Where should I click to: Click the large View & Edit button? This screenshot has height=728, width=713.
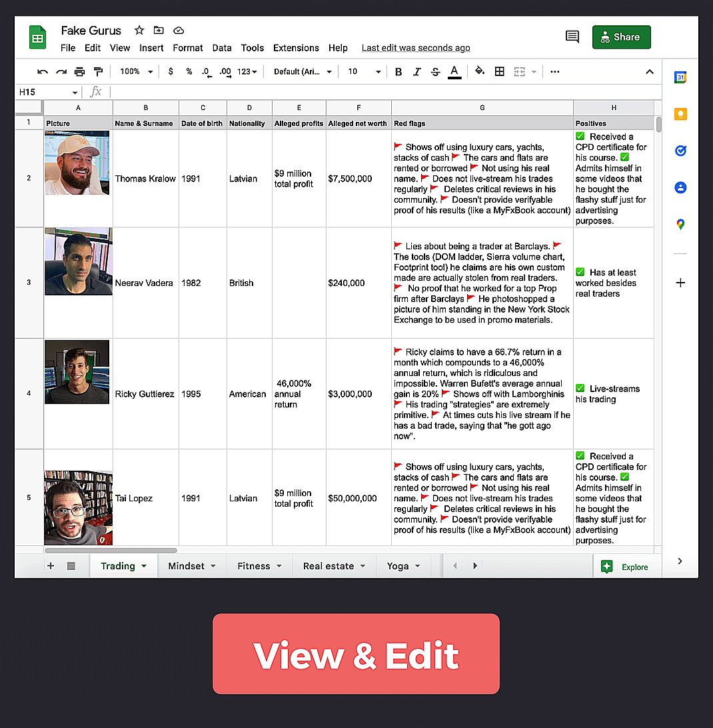coord(356,654)
